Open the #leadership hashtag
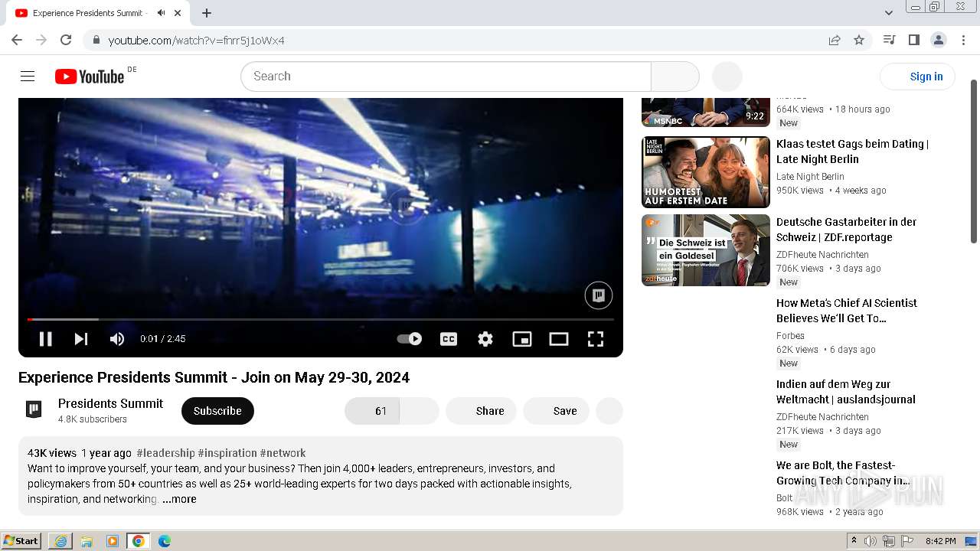 165,453
